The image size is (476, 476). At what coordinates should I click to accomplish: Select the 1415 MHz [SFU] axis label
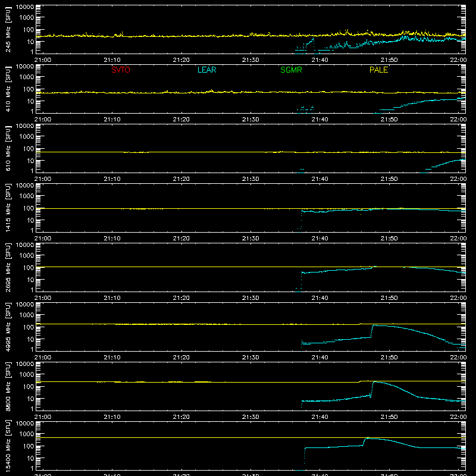(8, 208)
